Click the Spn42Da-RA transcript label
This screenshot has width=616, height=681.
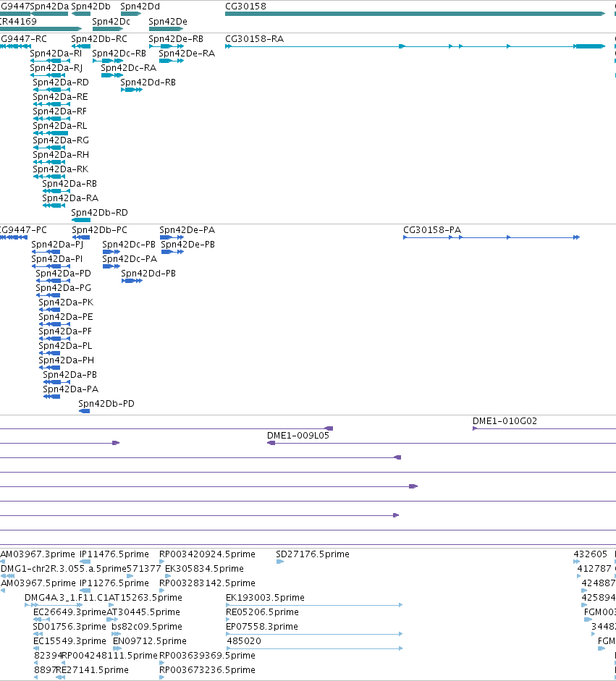pyautogui.click(x=70, y=198)
